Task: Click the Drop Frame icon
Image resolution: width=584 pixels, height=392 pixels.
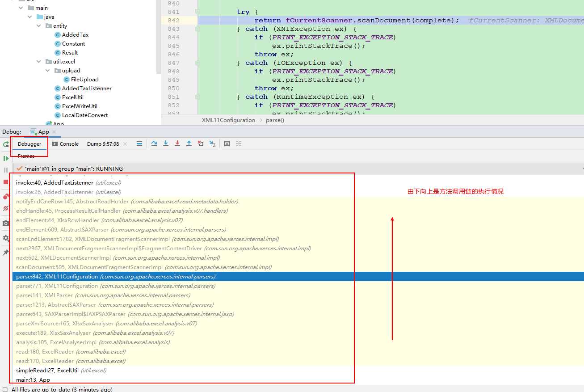Action: (201, 143)
